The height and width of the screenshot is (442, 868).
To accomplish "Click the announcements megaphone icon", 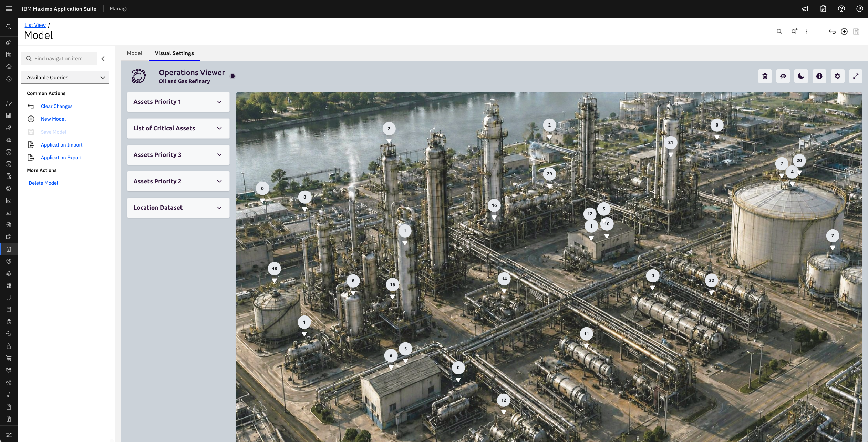I will coord(805,9).
